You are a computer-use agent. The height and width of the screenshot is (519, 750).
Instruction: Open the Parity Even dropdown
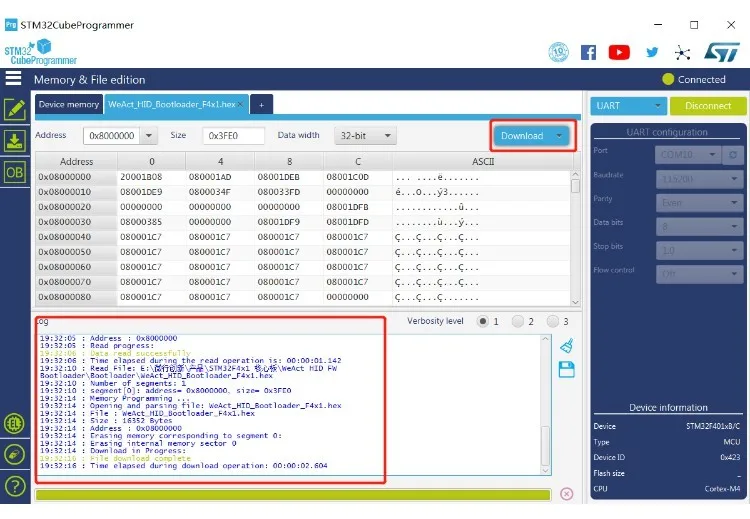pyautogui.click(x=700, y=203)
